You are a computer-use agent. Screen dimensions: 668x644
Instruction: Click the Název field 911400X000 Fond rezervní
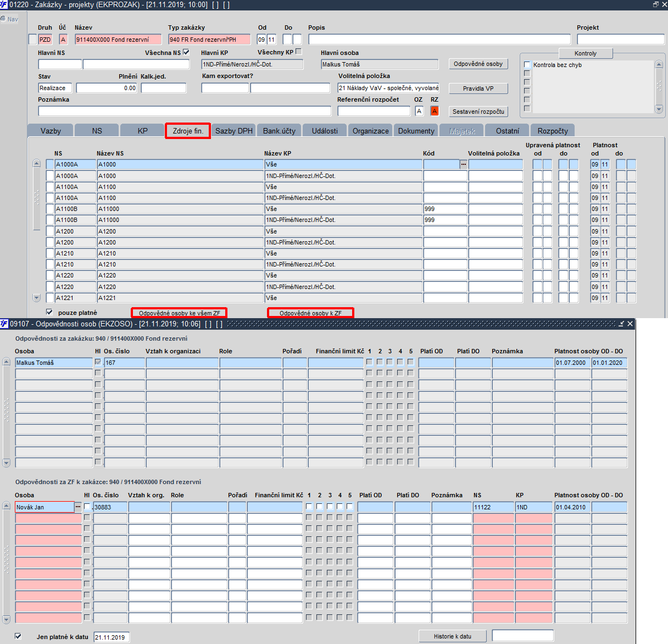118,40
